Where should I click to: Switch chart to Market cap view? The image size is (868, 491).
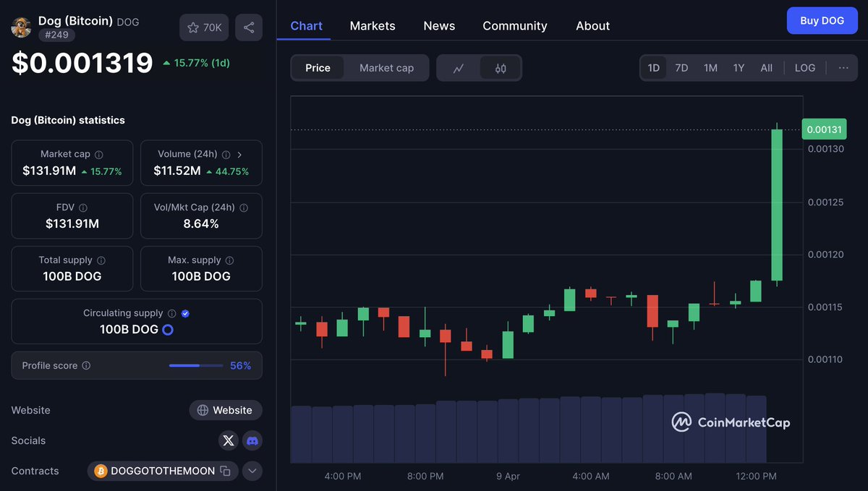point(386,67)
